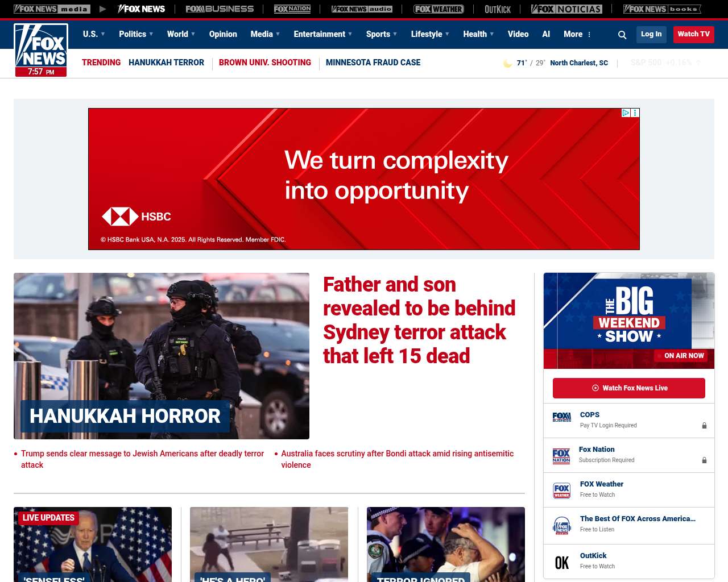Viewport: 728px width, 582px height.
Task: Open the AdChoices icon on HSBC ad
Action: 626,113
